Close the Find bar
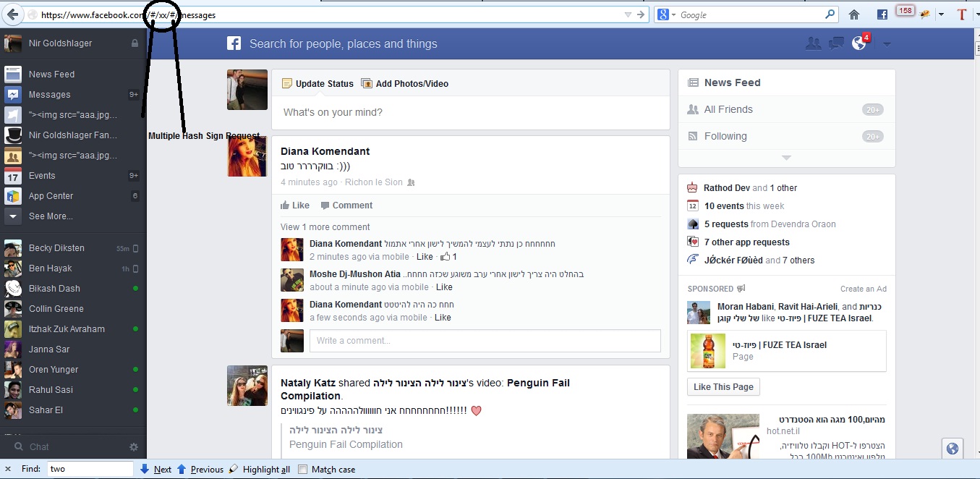 click(x=8, y=469)
